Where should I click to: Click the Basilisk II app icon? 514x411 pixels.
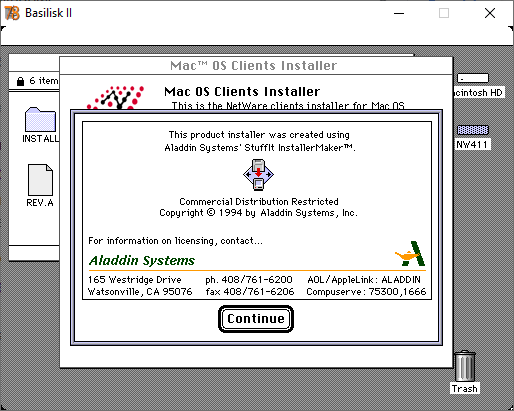pyautogui.click(x=13, y=13)
